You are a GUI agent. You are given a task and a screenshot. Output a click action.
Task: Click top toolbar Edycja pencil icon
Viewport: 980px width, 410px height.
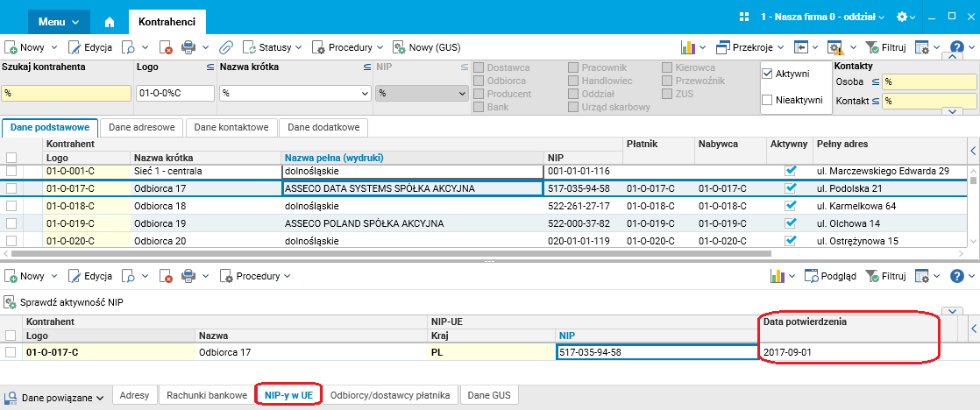point(75,47)
